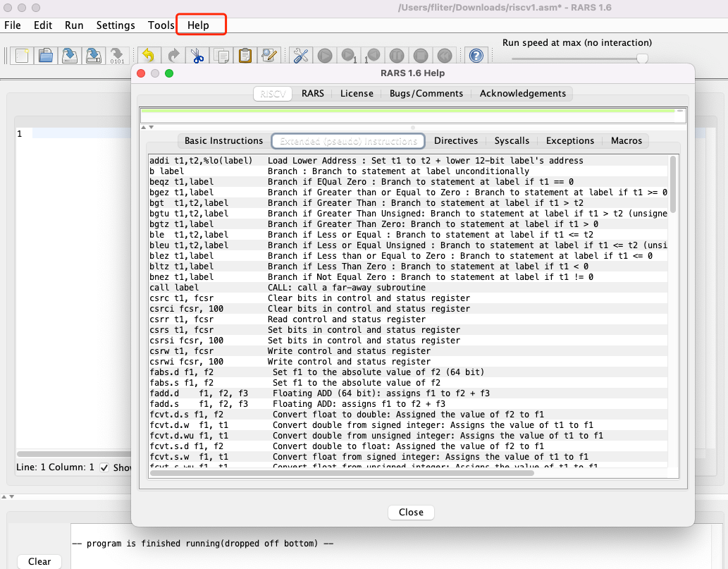Viewport: 728px width, 569px height.
Task: Click the 'csrwi fcsr, 100' row
Action: pyautogui.click(x=408, y=362)
